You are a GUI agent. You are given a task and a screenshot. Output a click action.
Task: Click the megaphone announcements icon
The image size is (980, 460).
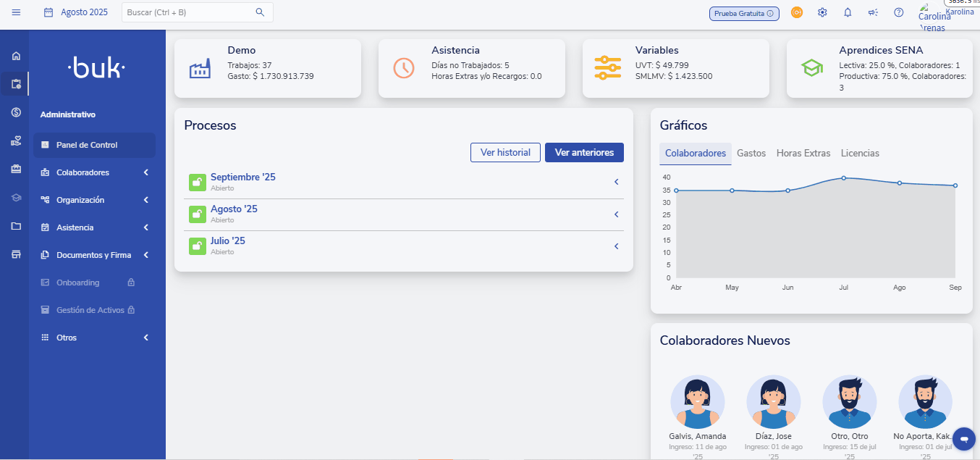point(873,13)
